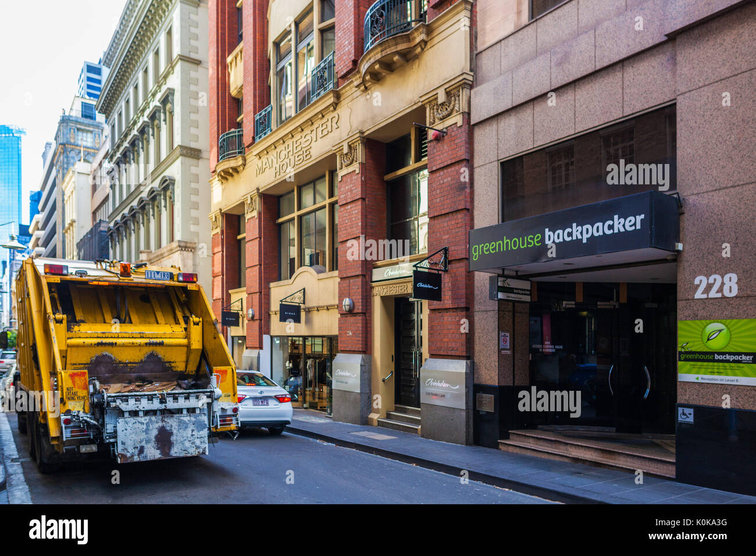Click the garbage truck's top licence plate
Screen dimensions: 756x556
coord(158,275)
